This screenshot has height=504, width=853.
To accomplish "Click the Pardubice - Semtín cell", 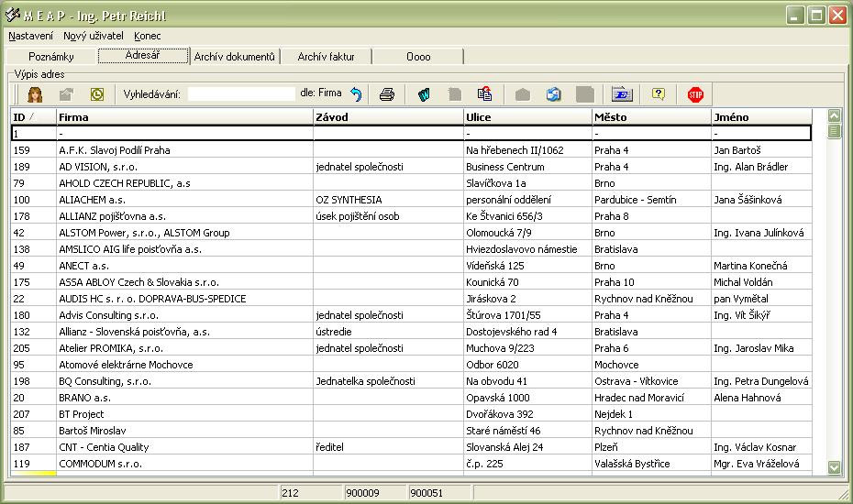I will [x=652, y=200].
